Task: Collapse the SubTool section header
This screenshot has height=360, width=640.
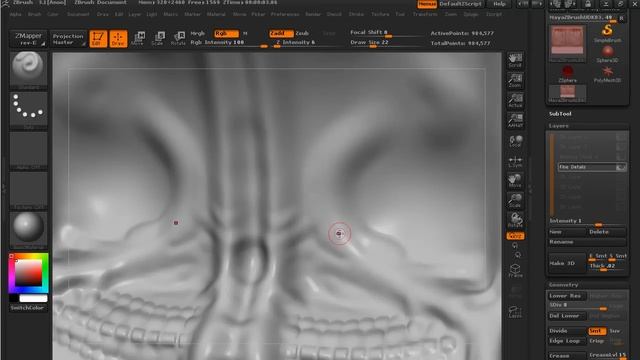Action: [560, 114]
